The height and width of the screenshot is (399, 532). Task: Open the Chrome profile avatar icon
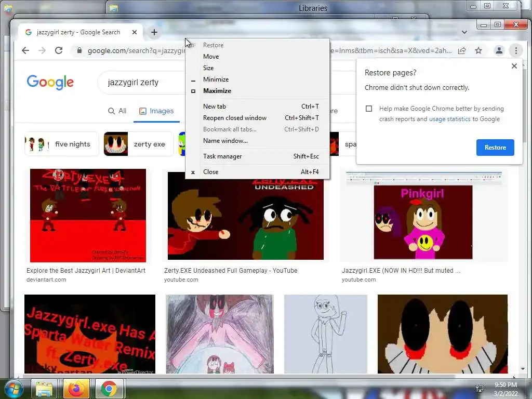coord(499,50)
